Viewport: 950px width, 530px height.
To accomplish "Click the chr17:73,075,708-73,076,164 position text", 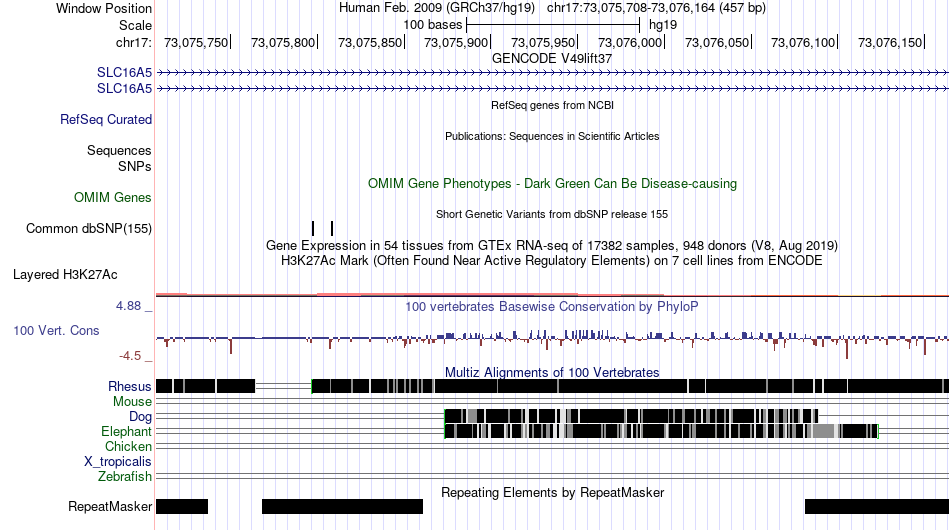I will click(656, 8).
